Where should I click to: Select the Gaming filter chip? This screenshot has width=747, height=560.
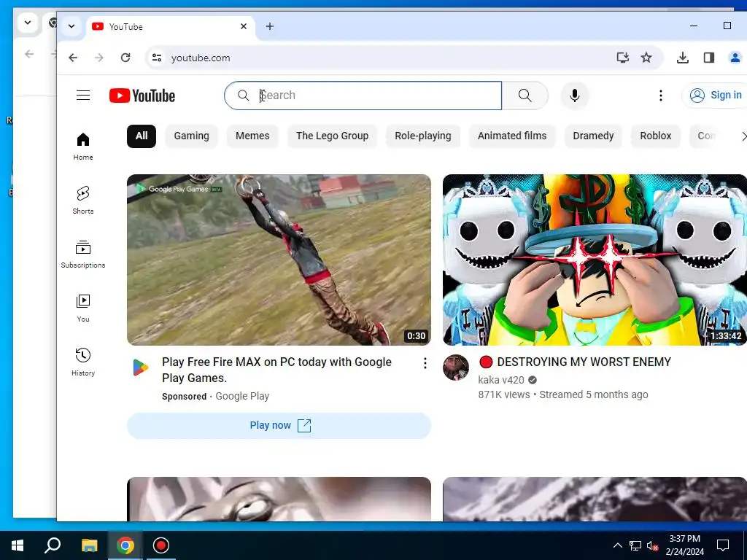(x=192, y=136)
